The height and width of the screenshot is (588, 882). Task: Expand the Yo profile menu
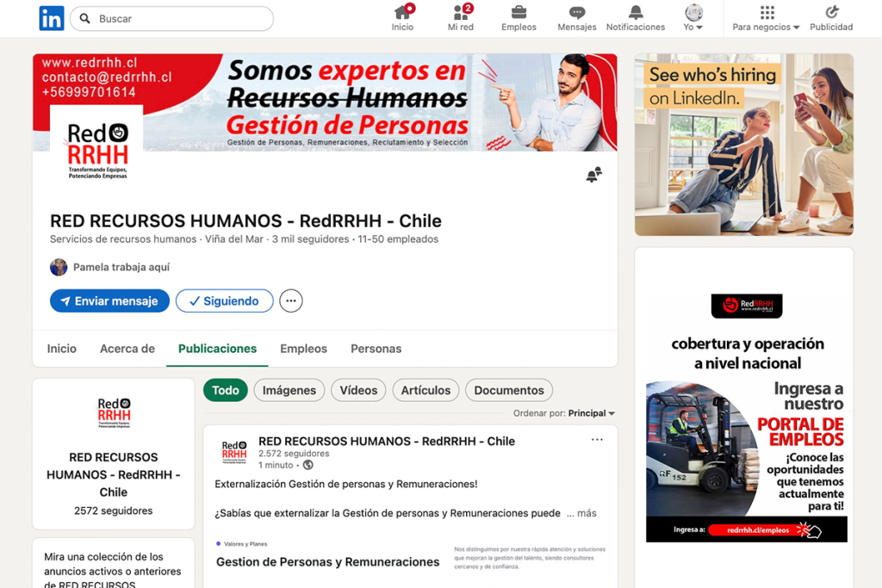[693, 18]
